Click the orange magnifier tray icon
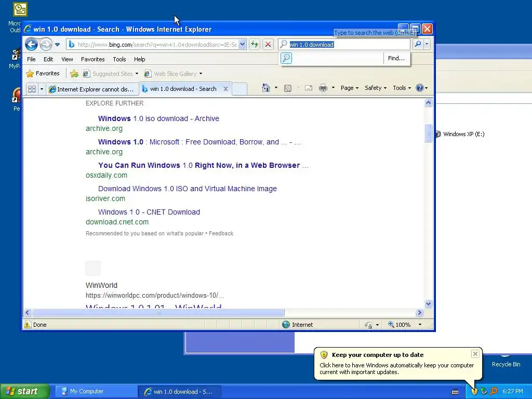The height and width of the screenshot is (399, 532). 494,391
